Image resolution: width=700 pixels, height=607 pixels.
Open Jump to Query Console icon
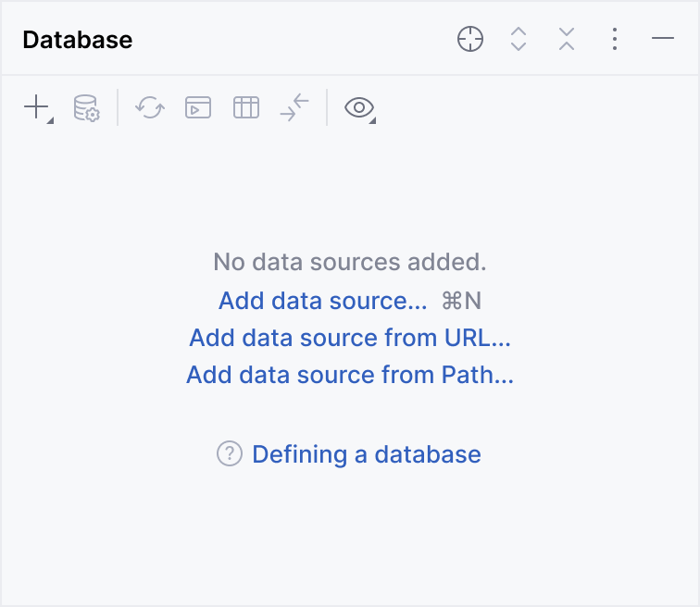(198, 107)
